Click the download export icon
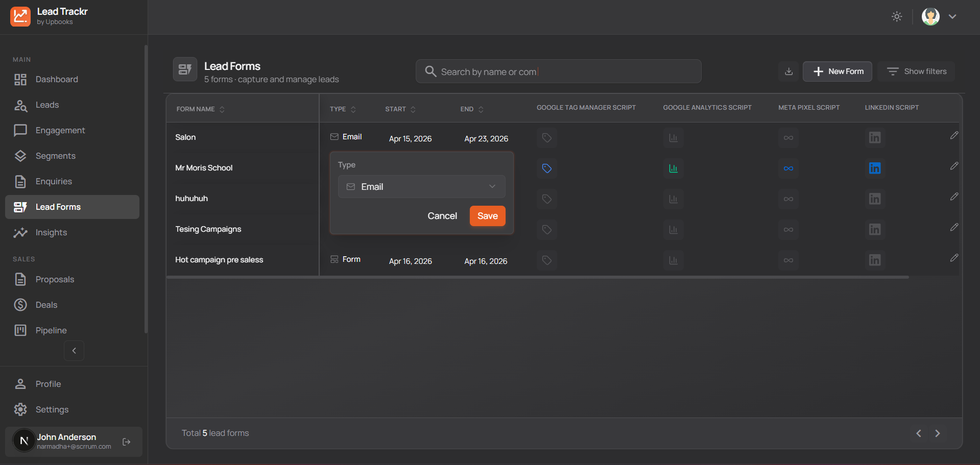Screen dimensions: 980x465 [788, 71]
